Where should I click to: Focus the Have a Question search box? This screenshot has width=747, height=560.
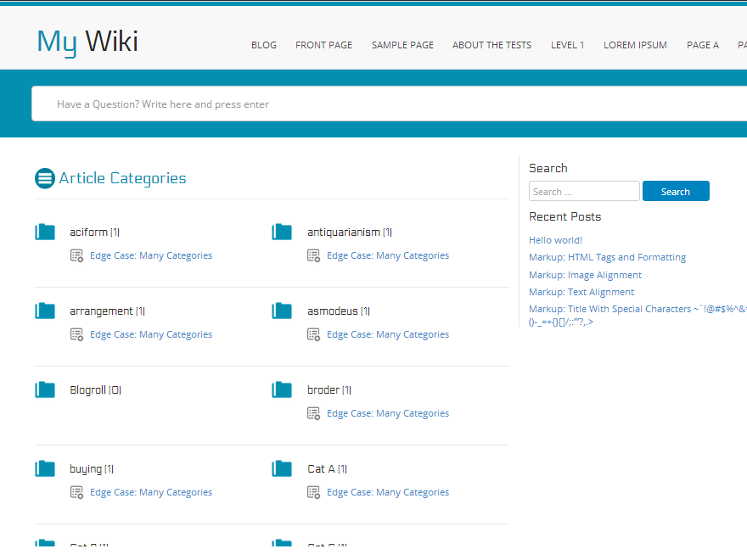390,104
